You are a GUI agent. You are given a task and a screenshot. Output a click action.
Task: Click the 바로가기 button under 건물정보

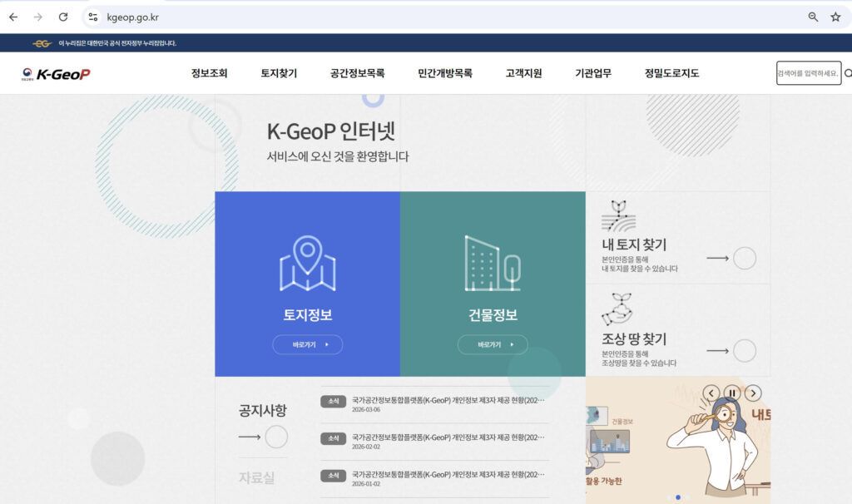click(493, 345)
